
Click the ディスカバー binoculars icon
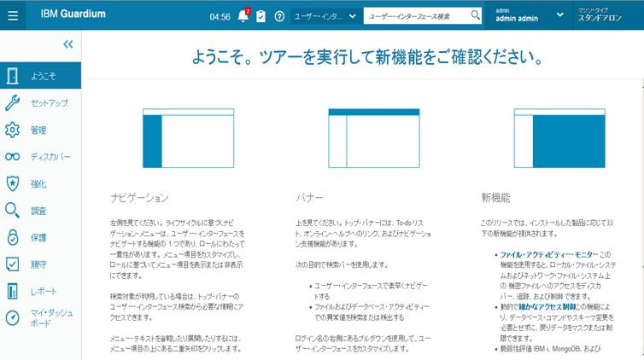coord(12,157)
